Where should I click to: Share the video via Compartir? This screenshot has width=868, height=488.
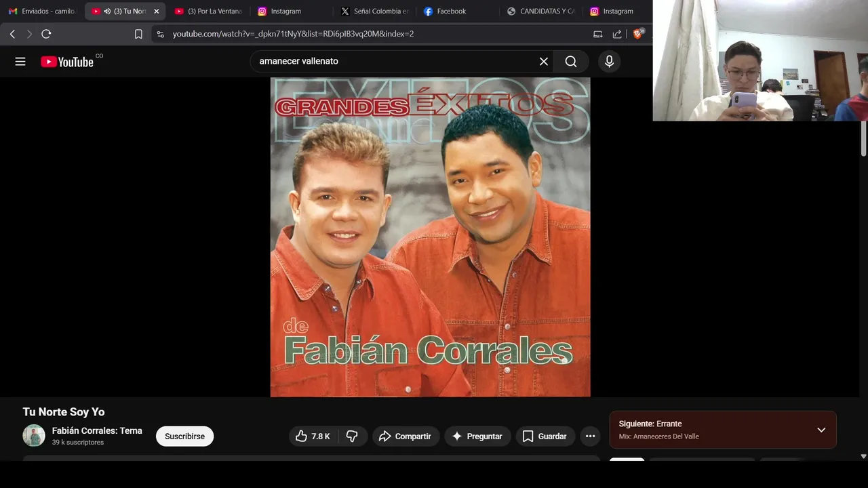tap(405, 436)
